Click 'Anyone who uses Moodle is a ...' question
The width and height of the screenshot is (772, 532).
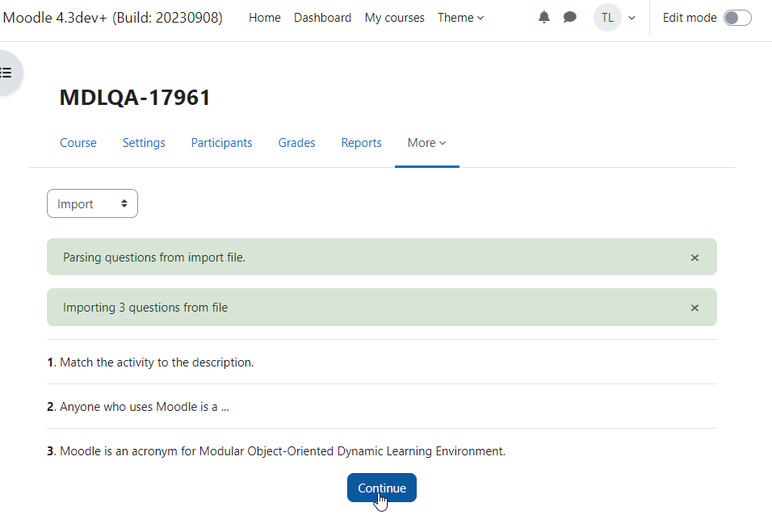(145, 407)
